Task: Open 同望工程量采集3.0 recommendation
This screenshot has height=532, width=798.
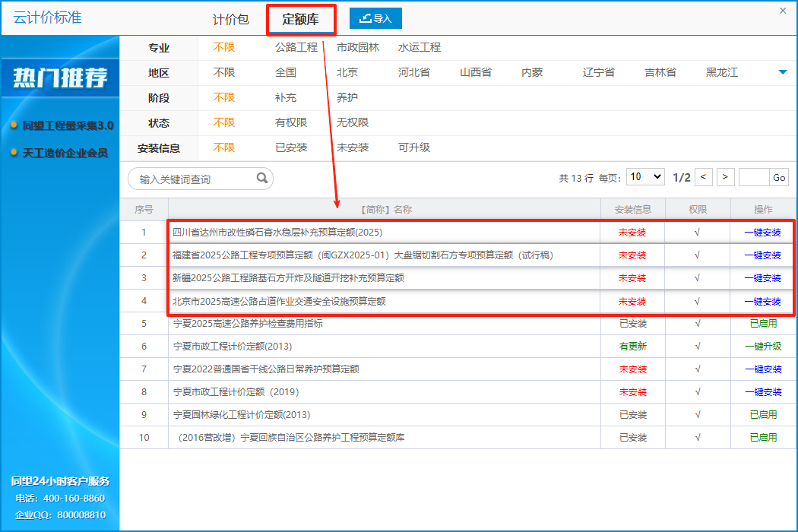Action: (x=68, y=125)
